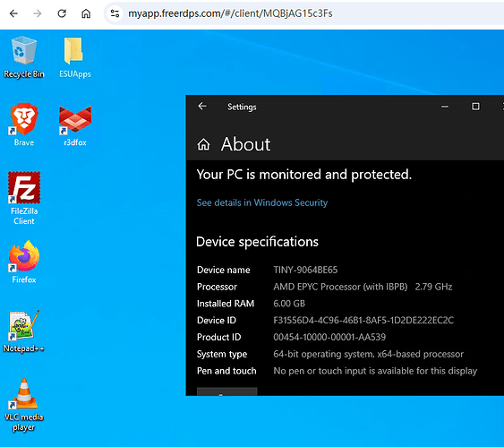Click the browser forward arrow
This screenshot has height=447, width=504.
38,13
